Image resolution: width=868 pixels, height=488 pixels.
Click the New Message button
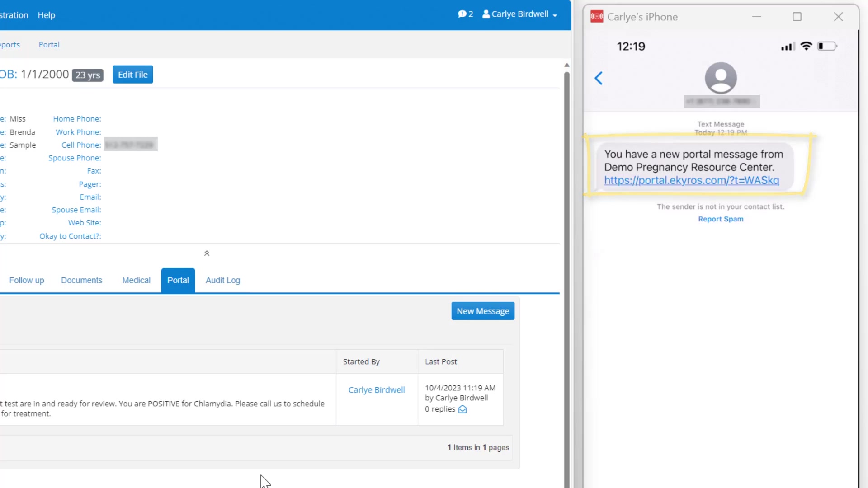(483, 311)
